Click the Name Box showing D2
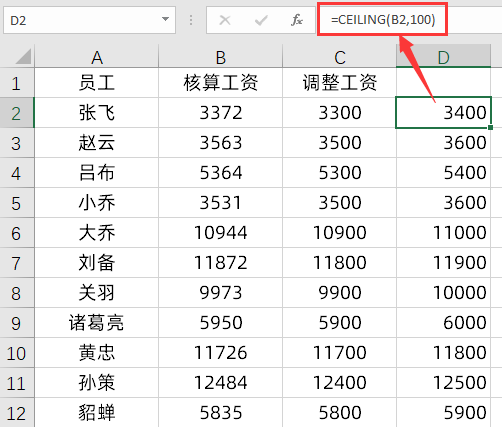The width and height of the screenshot is (502, 427). (89, 20)
